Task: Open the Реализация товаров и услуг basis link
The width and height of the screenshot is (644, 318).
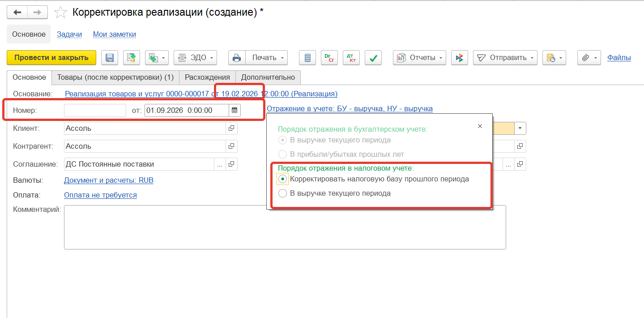Action: (x=201, y=94)
